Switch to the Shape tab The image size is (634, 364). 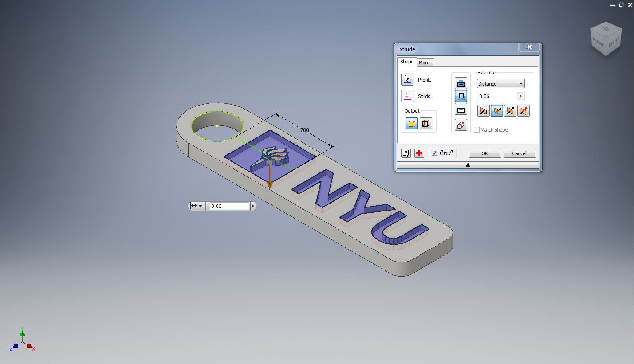407,62
